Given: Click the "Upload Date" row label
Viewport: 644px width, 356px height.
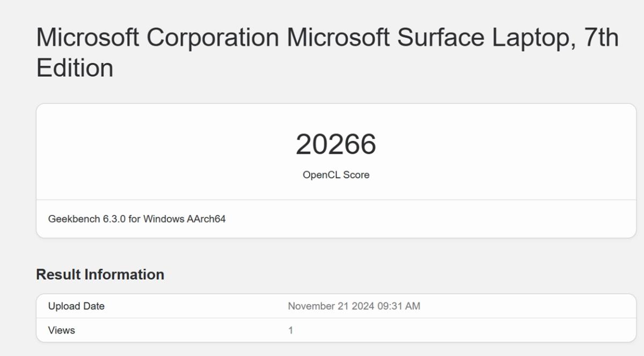Looking at the screenshot, I should pyautogui.click(x=76, y=306).
